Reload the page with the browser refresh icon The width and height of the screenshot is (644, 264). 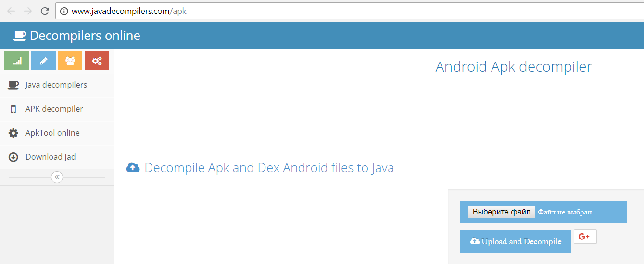point(45,11)
